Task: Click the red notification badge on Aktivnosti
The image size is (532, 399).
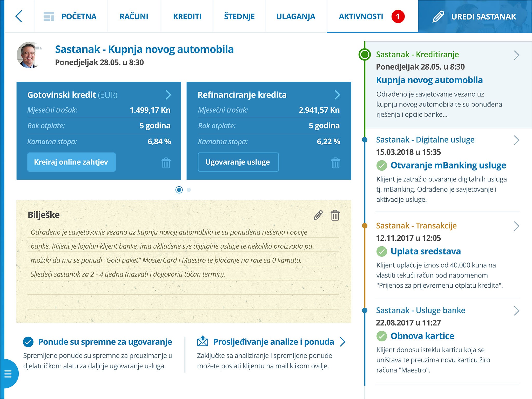Action: 398,17
